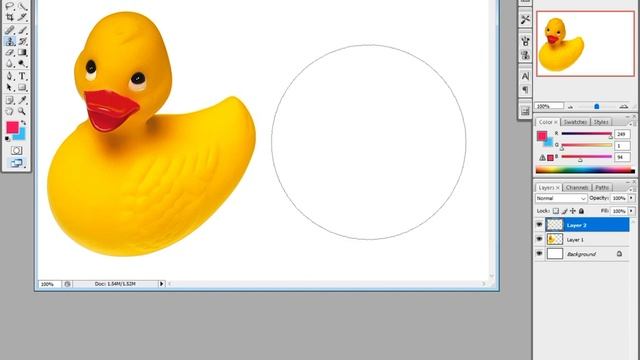Adjust the B color slider
The image size is (640, 360).
point(587,157)
